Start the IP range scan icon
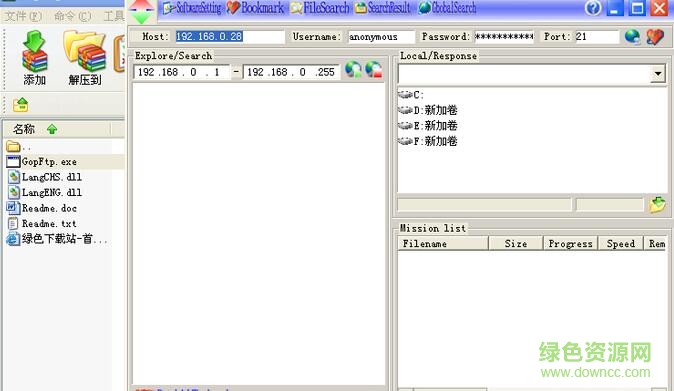 pyautogui.click(x=353, y=70)
